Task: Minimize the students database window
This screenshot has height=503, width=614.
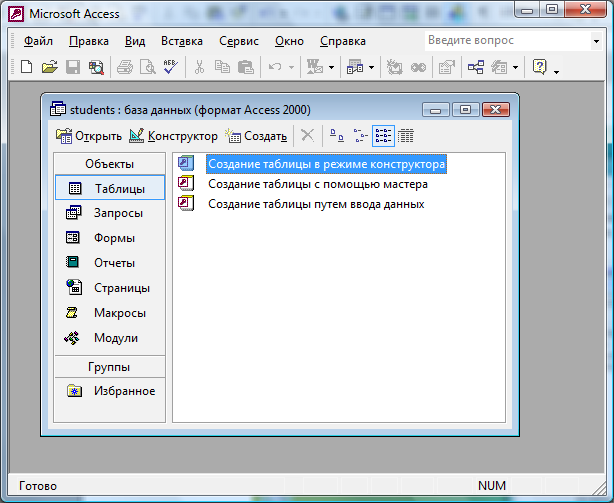Action: click(x=436, y=110)
